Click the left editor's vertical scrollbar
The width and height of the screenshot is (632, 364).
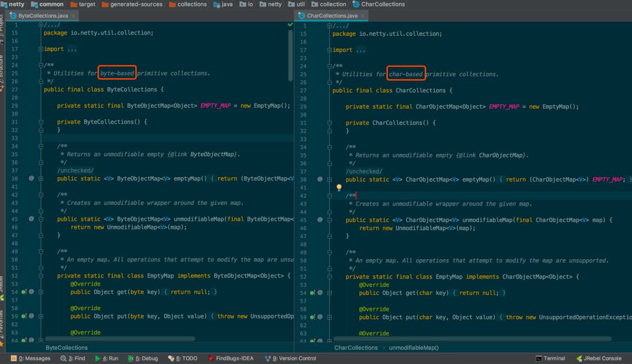pos(290,56)
